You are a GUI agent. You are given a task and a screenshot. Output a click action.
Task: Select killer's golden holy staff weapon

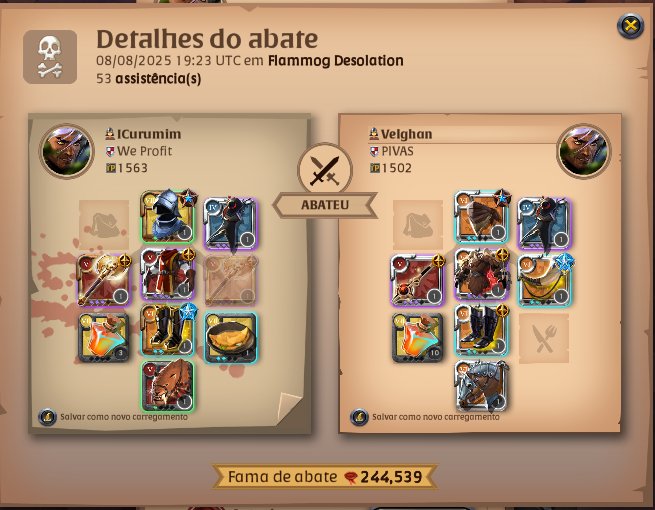tap(104, 280)
